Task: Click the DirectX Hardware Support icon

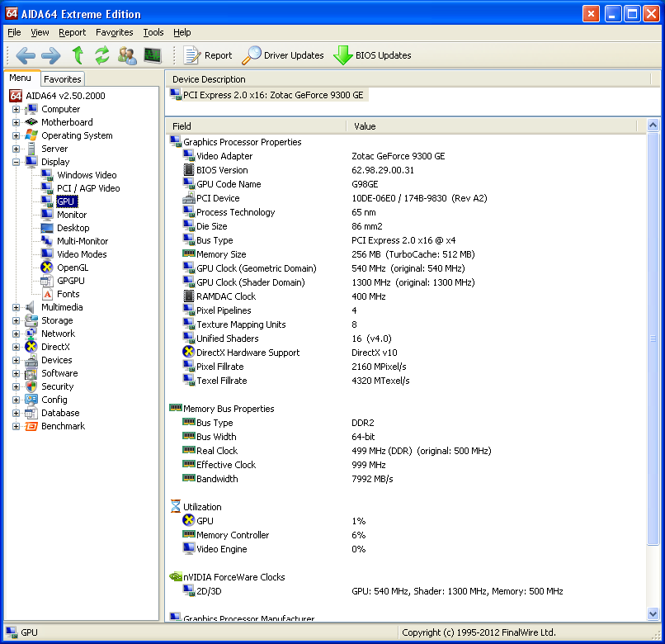Action: [x=189, y=352]
